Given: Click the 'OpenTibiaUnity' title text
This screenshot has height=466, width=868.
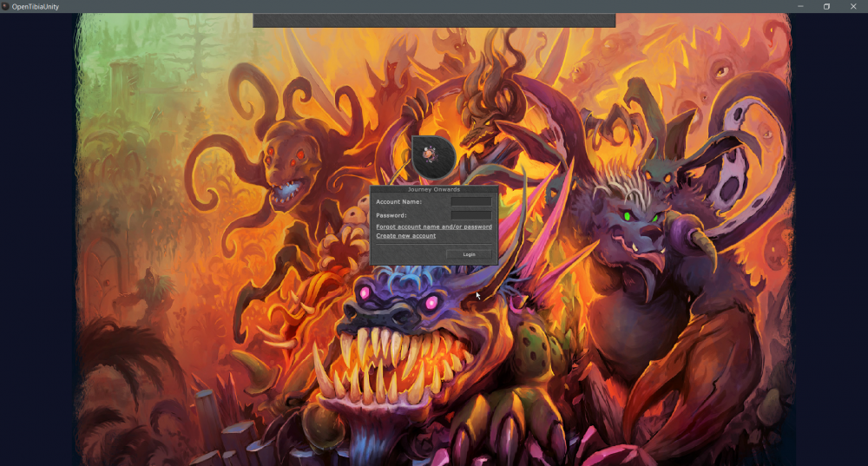Looking at the screenshot, I should pos(36,7).
